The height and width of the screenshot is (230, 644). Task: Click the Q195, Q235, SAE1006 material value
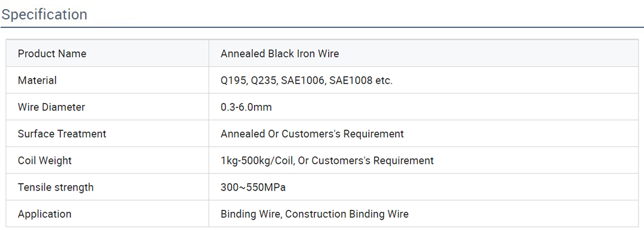point(306,80)
